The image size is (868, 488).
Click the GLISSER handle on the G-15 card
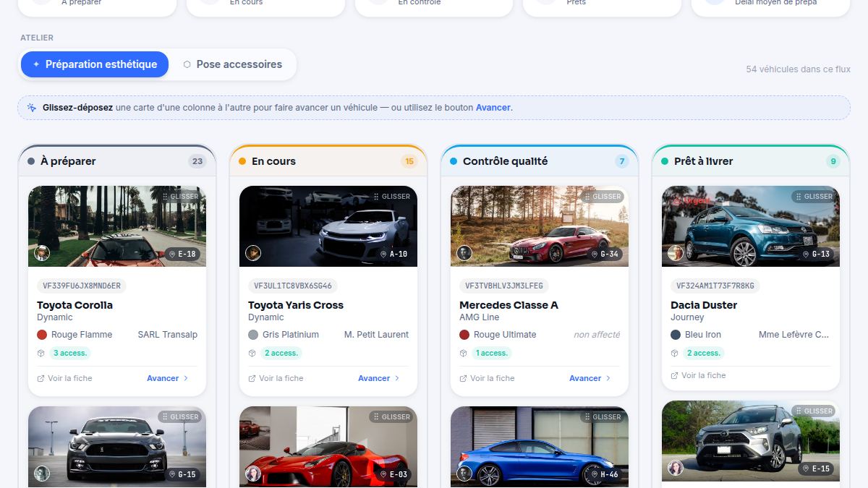pos(181,417)
